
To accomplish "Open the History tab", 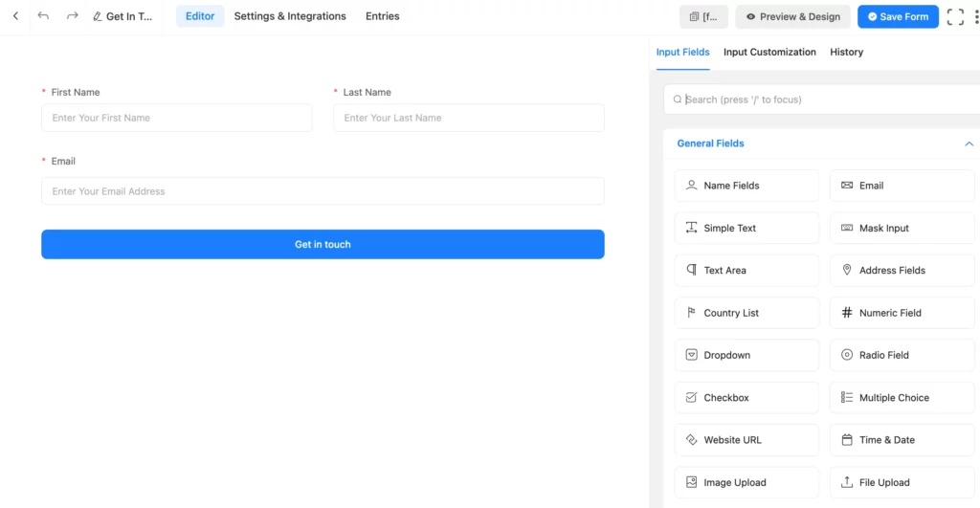I will tap(846, 52).
